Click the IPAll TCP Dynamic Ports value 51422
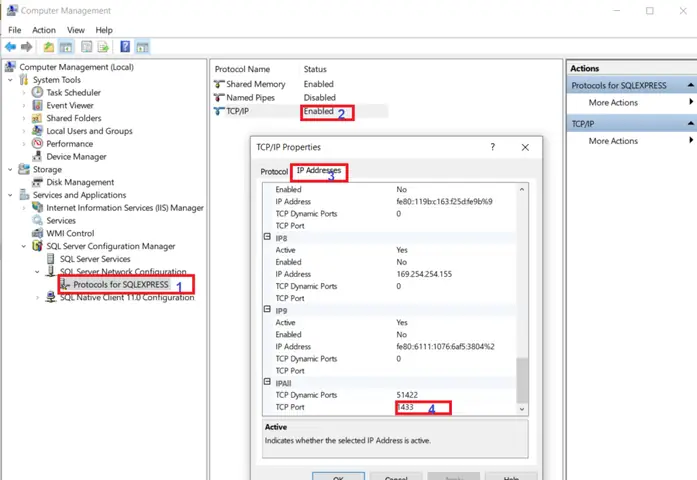The image size is (697, 480). (407, 395)
